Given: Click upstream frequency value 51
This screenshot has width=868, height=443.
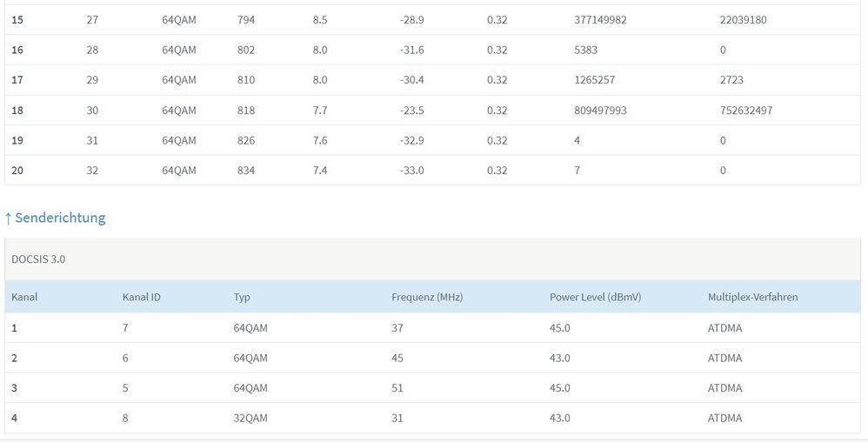Looking at the screenshot, I should pyautogui.click(x=397, y=387).
